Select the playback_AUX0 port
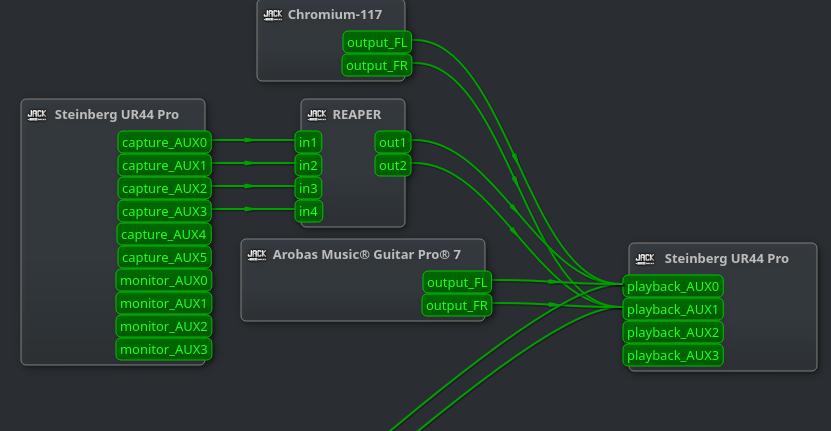831x431 pixels. click(x=673, y=287)
